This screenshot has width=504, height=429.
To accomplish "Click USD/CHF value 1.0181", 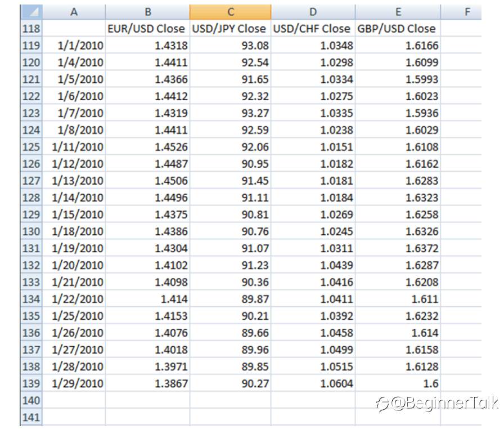I will (313, 181).
